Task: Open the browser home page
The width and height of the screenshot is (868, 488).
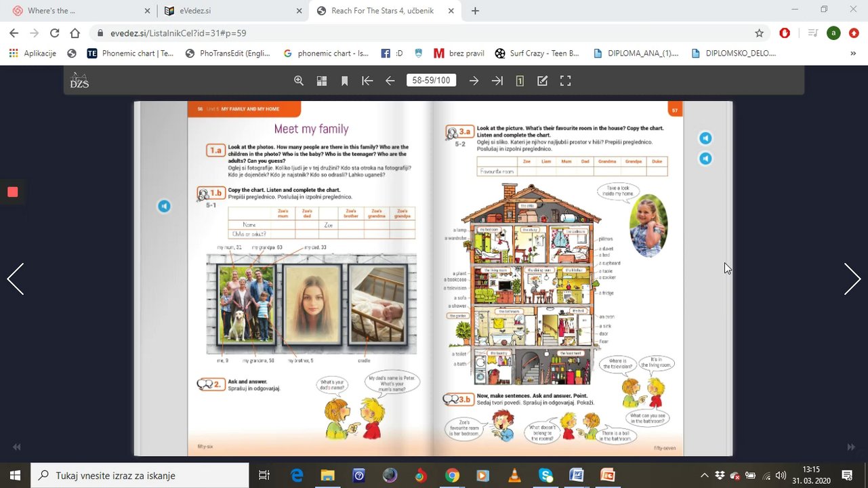Action: pyautogui.click(x=75, y=33)
